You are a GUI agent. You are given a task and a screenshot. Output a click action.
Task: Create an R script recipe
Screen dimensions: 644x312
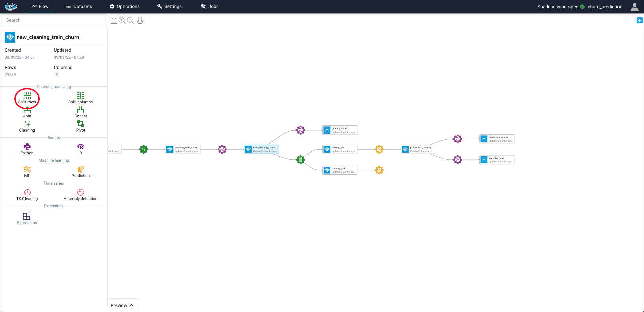(80, 149)
